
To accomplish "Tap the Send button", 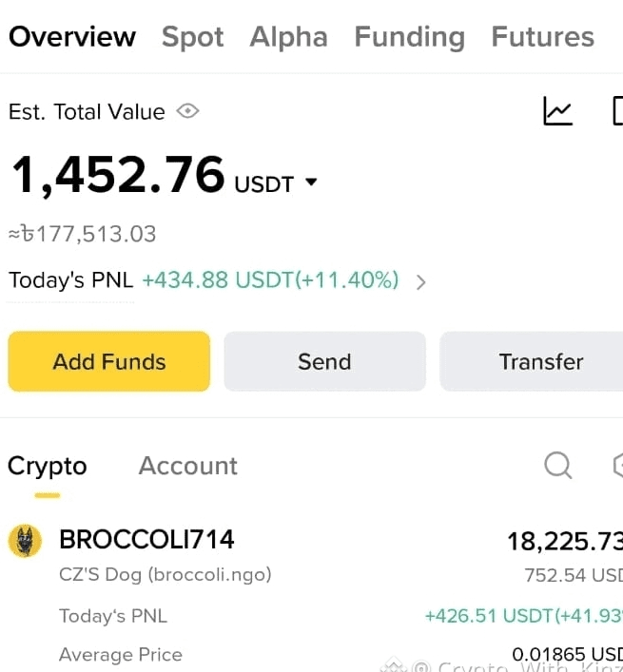I will 324,361.
